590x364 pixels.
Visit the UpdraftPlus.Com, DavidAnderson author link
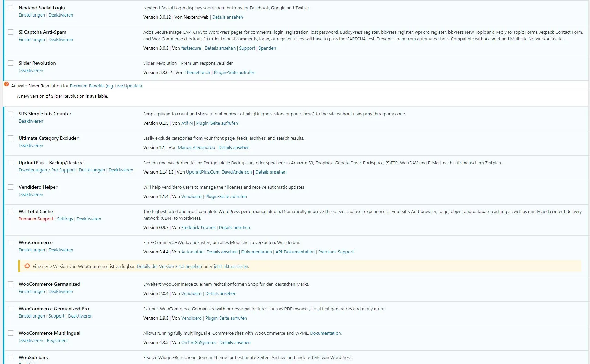219,172
